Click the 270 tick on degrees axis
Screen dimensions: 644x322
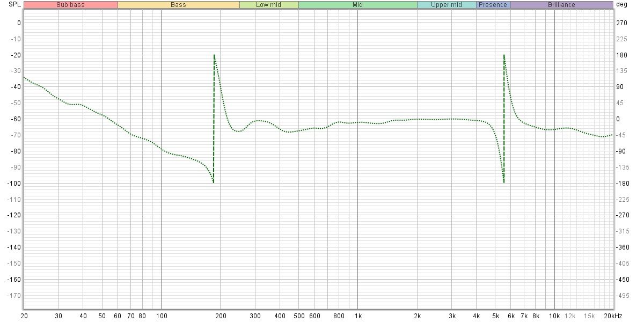tap(621, 23)
